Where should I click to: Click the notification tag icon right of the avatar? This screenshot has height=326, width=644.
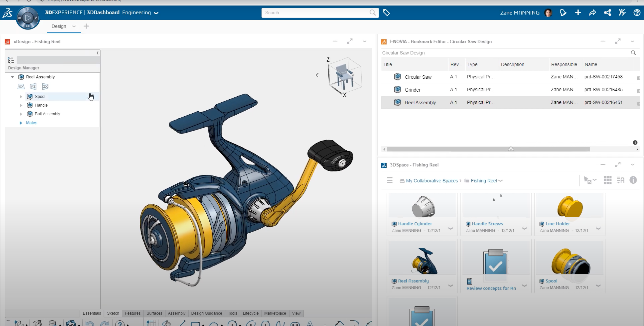click(x=563, y=13)
